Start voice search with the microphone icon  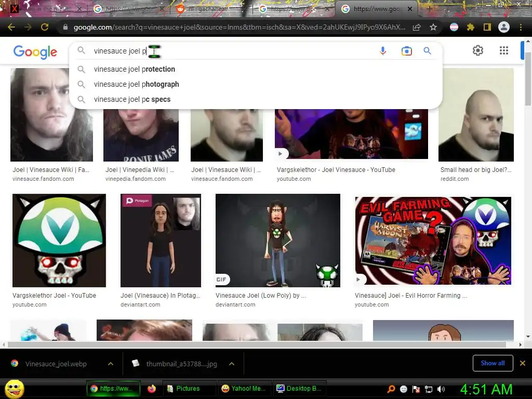[x=383, y=51]
